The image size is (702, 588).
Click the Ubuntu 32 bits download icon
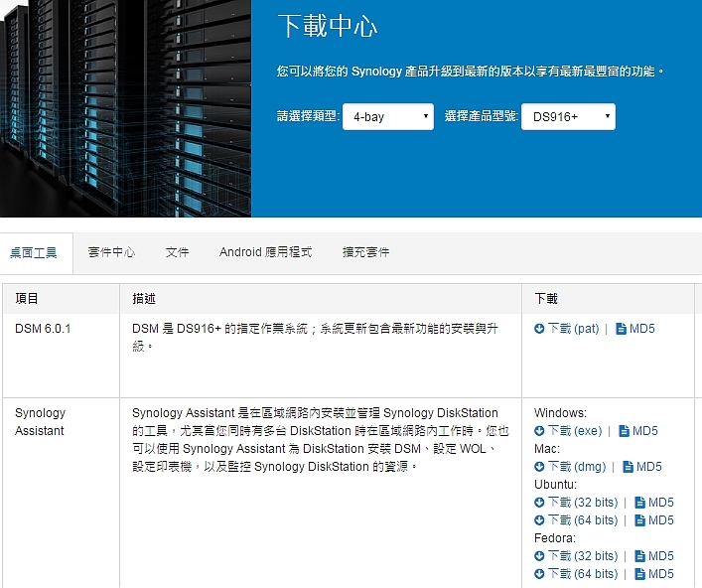click(539, 503)
